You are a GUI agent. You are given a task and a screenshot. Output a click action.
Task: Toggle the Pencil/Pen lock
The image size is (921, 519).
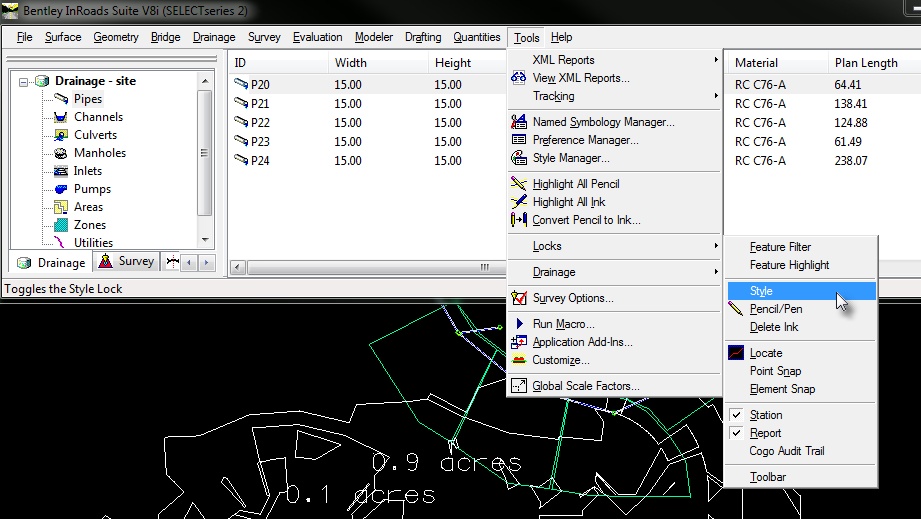coord(801,309)
